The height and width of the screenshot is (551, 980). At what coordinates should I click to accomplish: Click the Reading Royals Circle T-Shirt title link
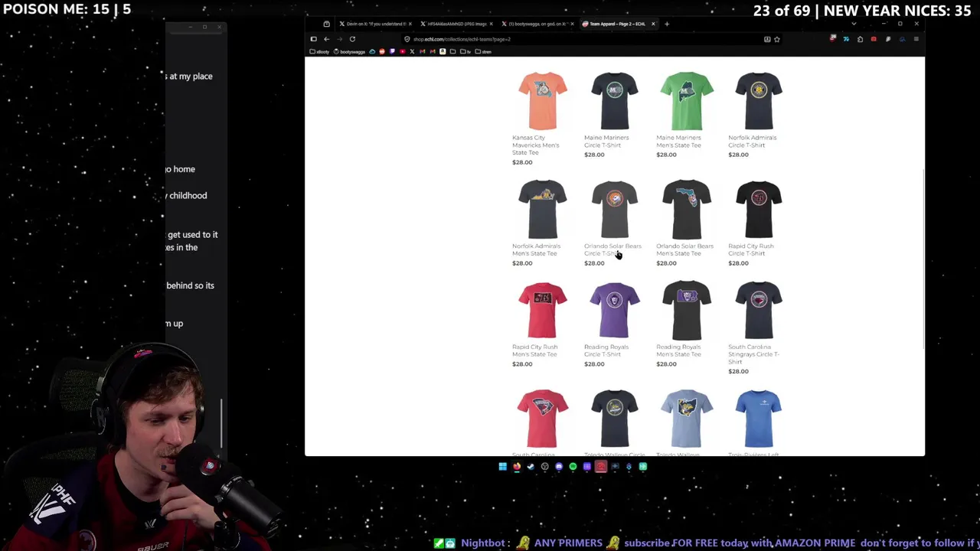pyautogui.click(x=606, y=350)
